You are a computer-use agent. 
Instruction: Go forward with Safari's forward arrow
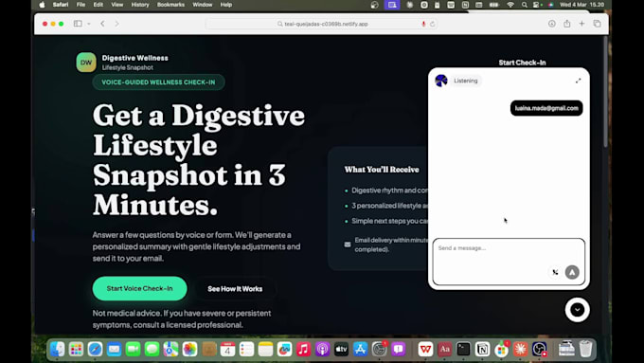116,24
